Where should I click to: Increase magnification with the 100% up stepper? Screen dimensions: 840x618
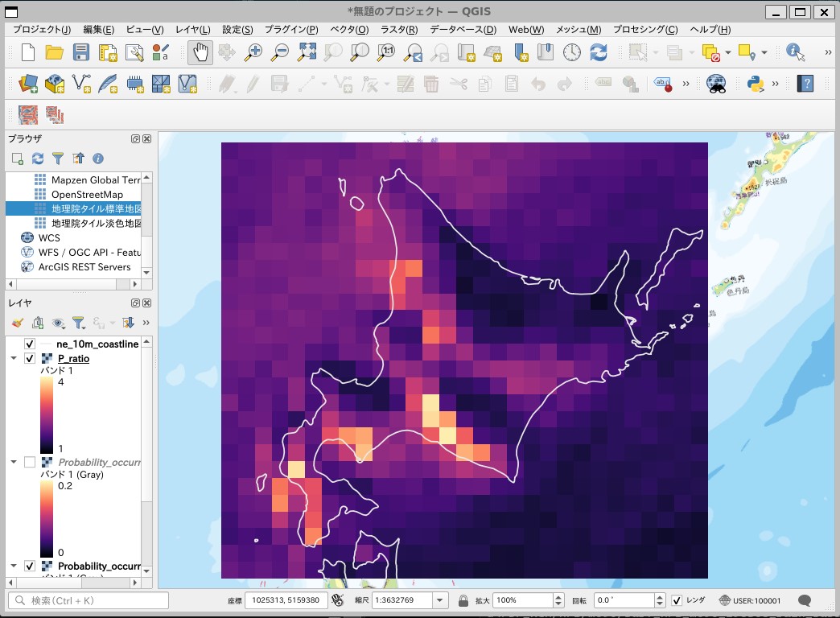(x=558, y=596)
